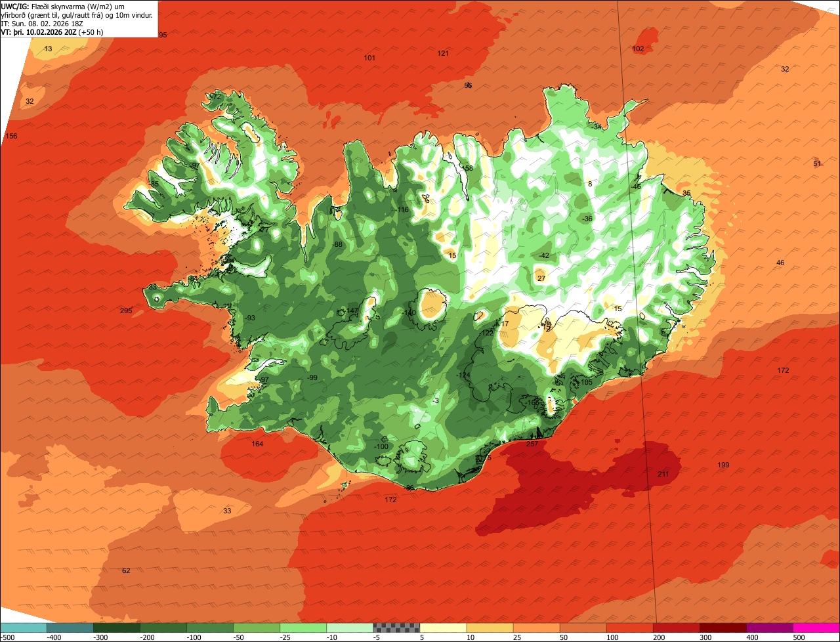This screenshot has width=840, height=642.
Task: Click the value 205 off the west coast
Action: tap(126, 311)
